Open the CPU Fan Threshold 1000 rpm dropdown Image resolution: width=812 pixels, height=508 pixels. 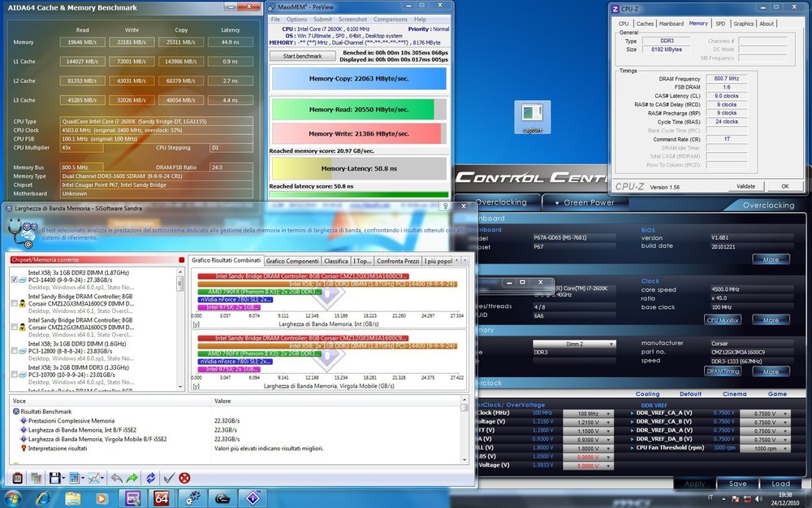[x=765, y=449]
